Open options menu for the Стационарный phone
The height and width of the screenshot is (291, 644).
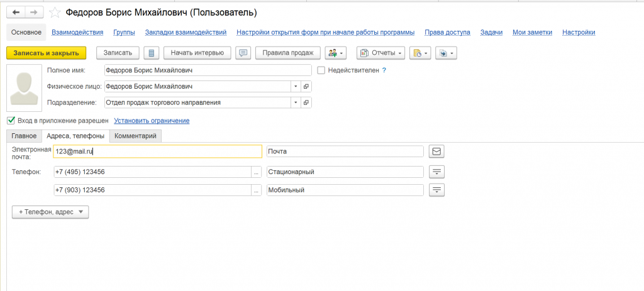[436, 172]
